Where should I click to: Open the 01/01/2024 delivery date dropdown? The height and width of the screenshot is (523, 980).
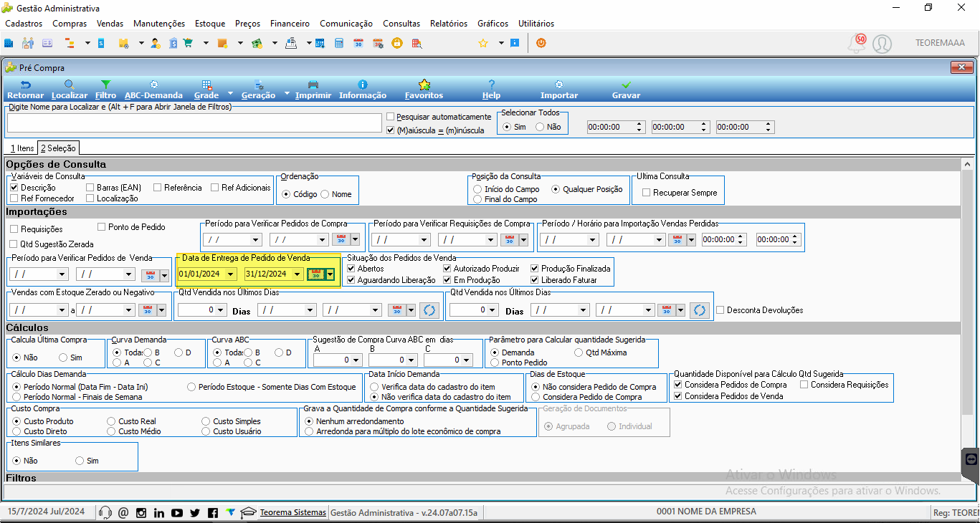pos(231,274)
